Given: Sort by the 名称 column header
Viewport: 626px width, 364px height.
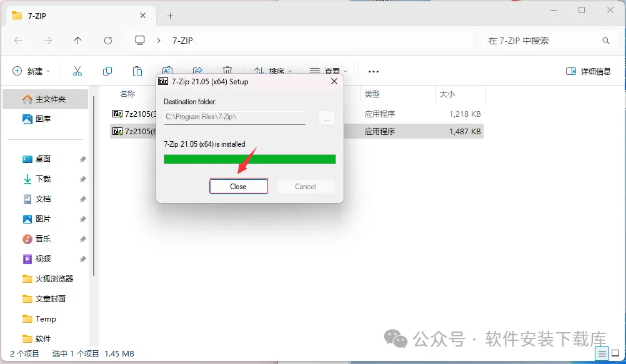Looking at the screenshot, I should [127, 94].
